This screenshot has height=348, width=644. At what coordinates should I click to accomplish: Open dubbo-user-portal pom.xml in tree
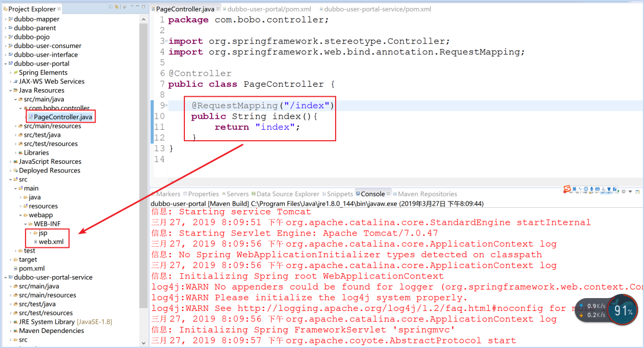[x=32, y=269]
